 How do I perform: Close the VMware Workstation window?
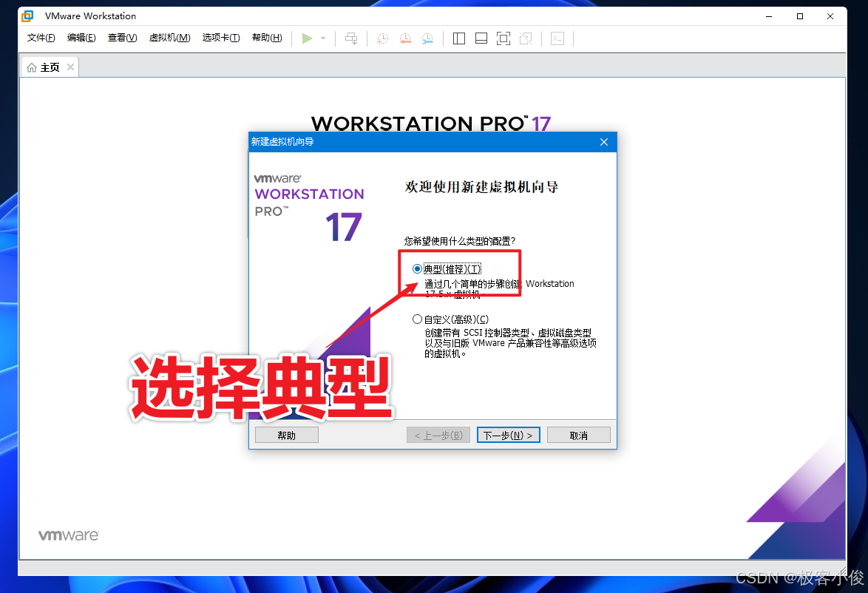830,16
